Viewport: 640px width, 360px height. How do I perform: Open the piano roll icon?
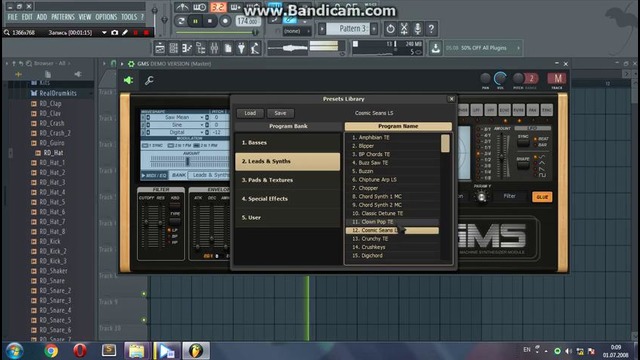coord(187,48)
